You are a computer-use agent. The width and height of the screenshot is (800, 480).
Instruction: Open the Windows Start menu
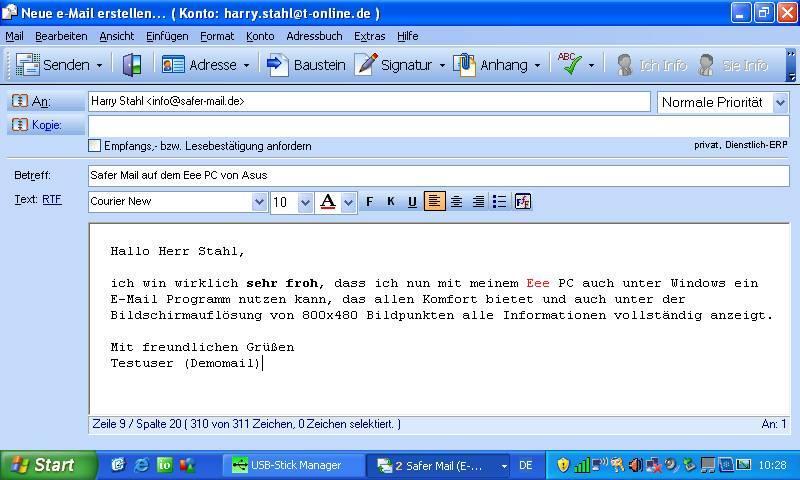pos(47,465)
